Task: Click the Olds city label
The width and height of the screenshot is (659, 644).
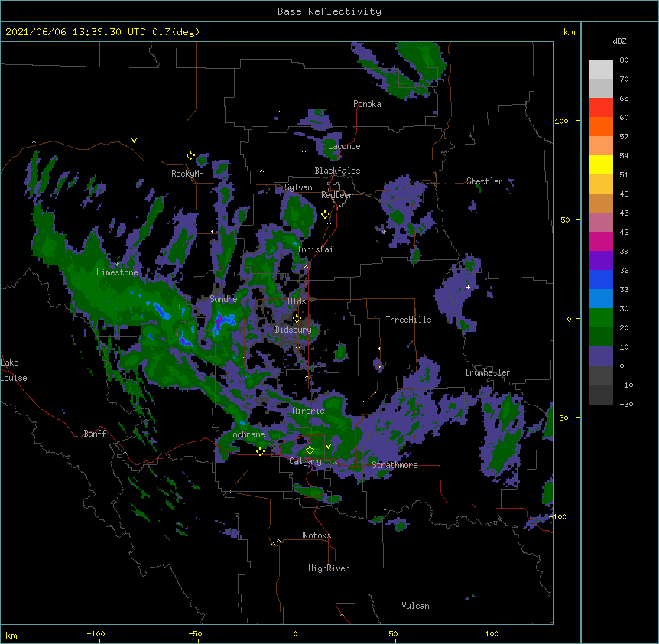Action: point(297,301)
